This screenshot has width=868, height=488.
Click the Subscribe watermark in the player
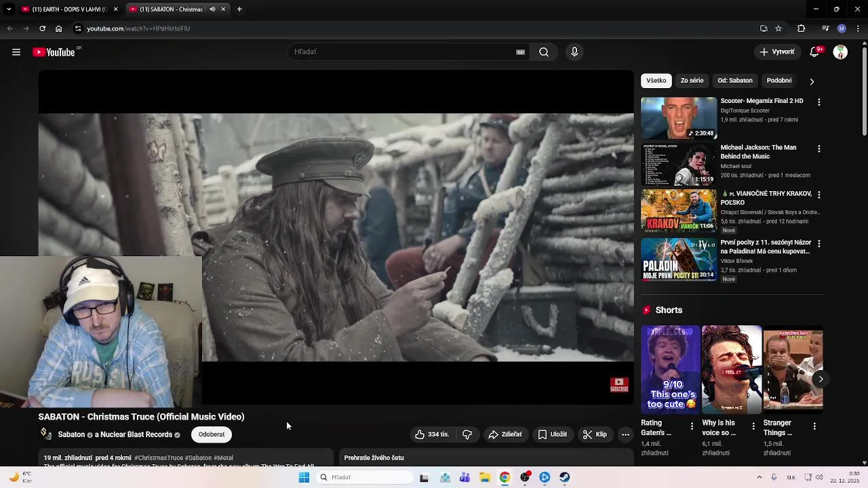[x=619, y=385]
